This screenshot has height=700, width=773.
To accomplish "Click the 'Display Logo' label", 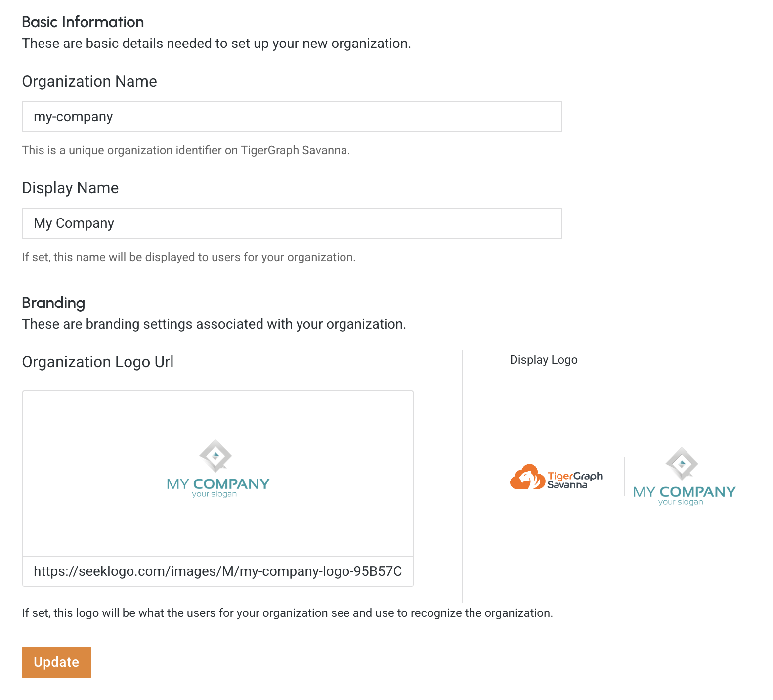I will coord(544,360).
